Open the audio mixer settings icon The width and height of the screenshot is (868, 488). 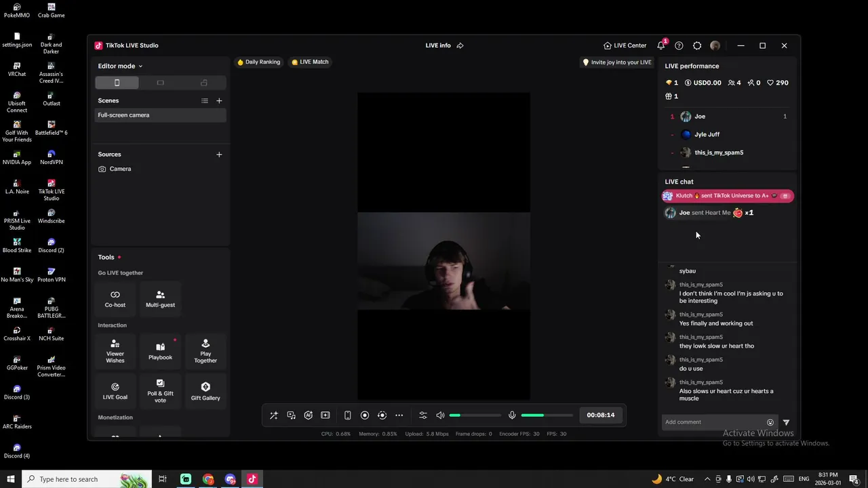pyautogui.click(x=423, y=415)
